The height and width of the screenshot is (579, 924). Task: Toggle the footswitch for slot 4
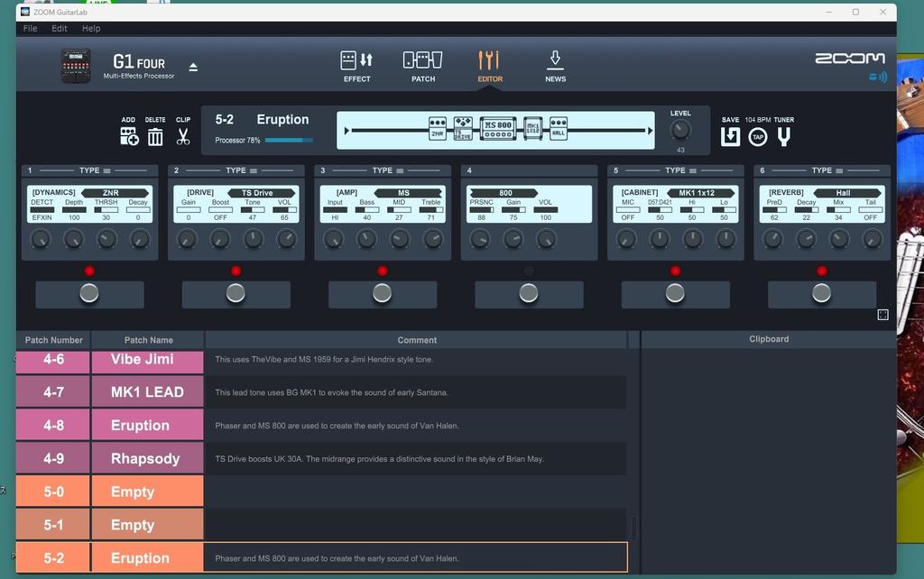coord(529,293)
